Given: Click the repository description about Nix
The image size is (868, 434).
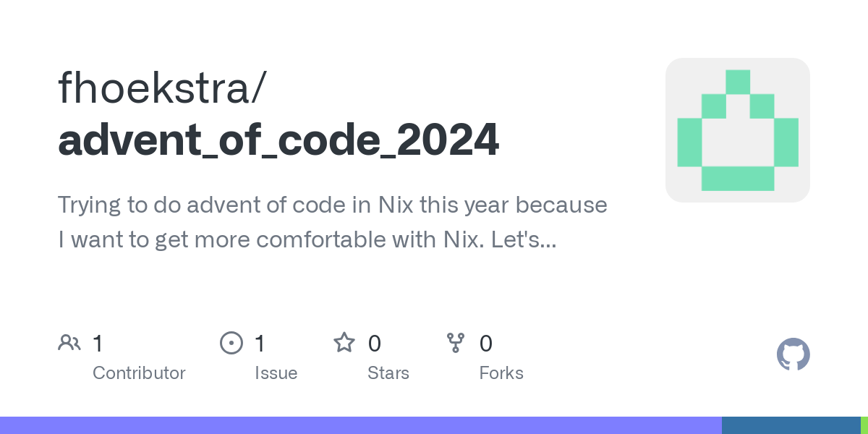Looking at the screenshot, I should pyautogui.click(x=333, y=222).
